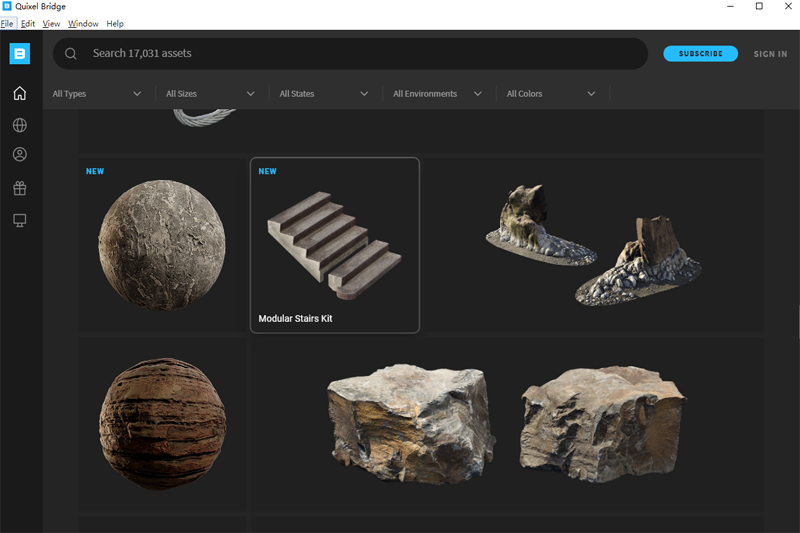The width and height of the screenshot is (800, 533).
Task: Maximize the Quixel Bridge window
Action: point(759,6)
